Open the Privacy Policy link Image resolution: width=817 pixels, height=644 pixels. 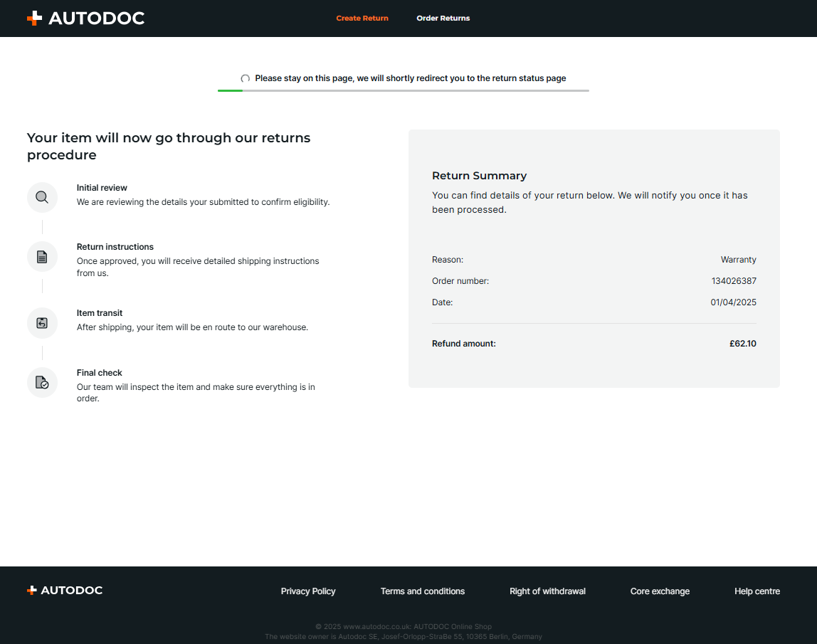(308, 591)
